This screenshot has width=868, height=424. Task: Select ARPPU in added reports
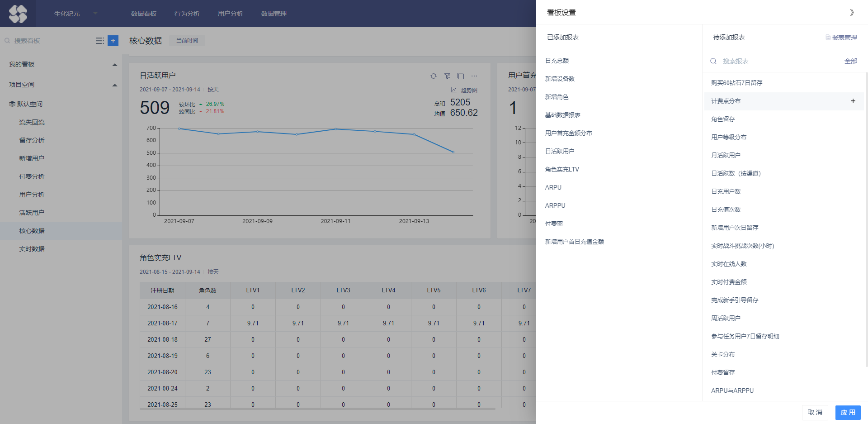click(x=555, y=205)
